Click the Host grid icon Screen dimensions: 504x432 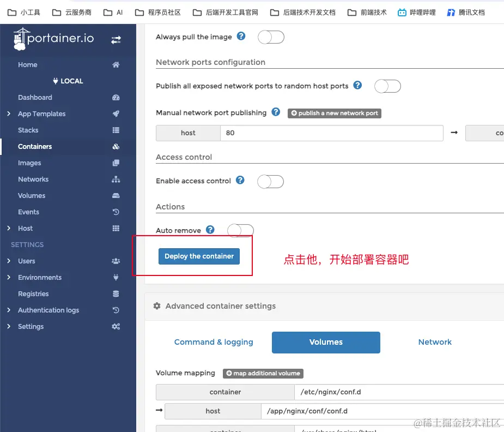coord(116,229)
